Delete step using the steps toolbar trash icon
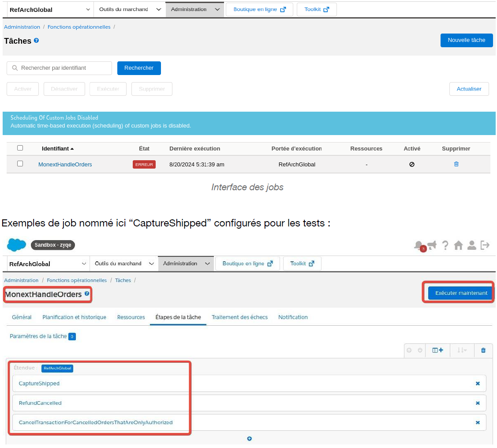 [483, 350]
